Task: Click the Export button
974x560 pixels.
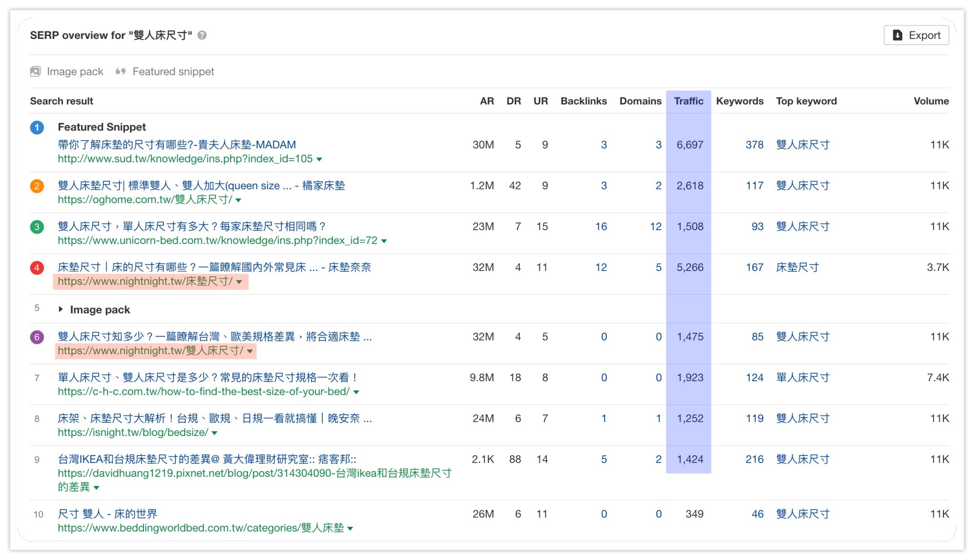Action: click(916, 35)
